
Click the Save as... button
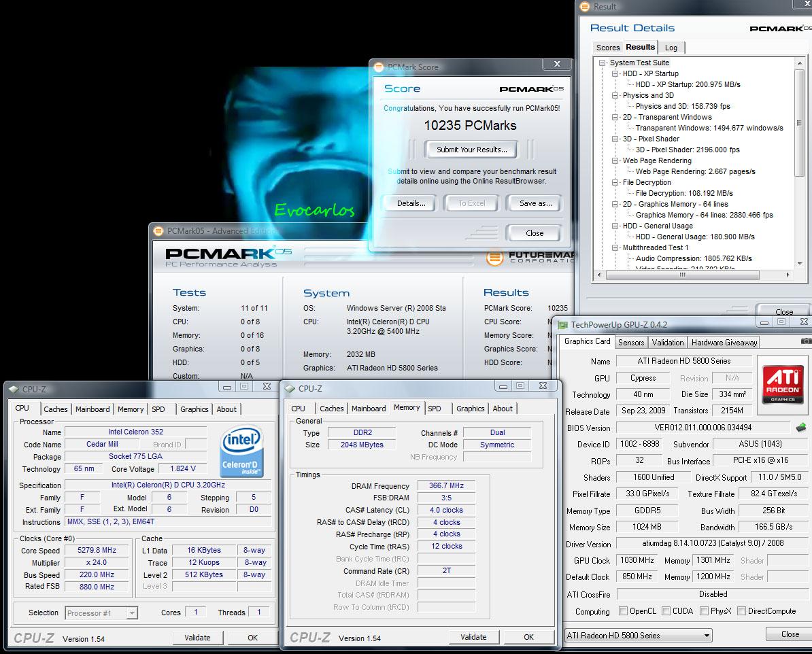[535, 203]
